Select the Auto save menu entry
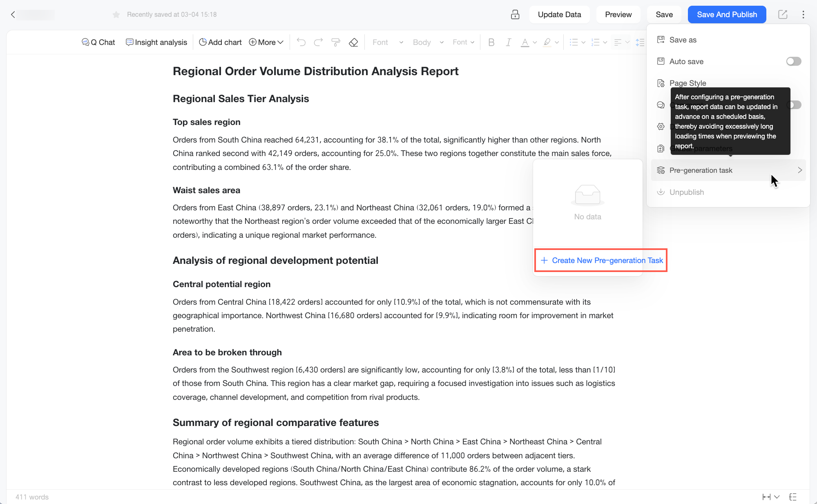This screenshot has height=504, width=817. tap(686, 61)
